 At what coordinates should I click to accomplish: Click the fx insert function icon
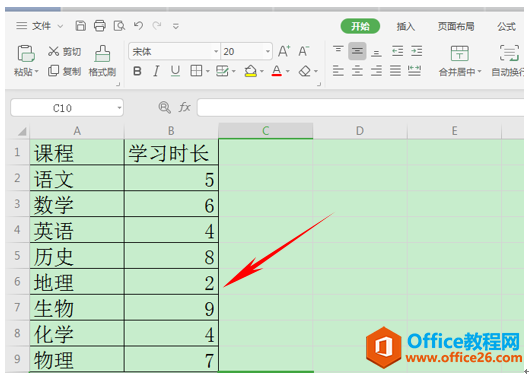click(x=185, y=108)
